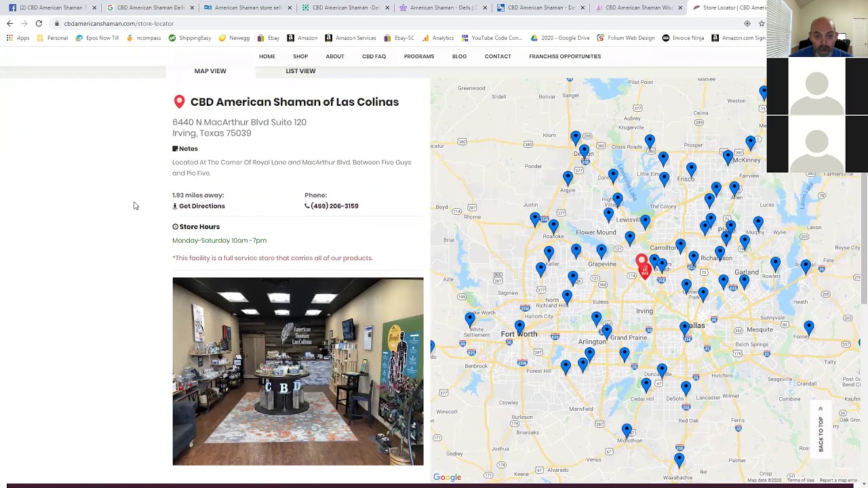Go back using the browser back arrow
Image resolution: width=868 pixels, height=488 pixels.
(9, 24)
